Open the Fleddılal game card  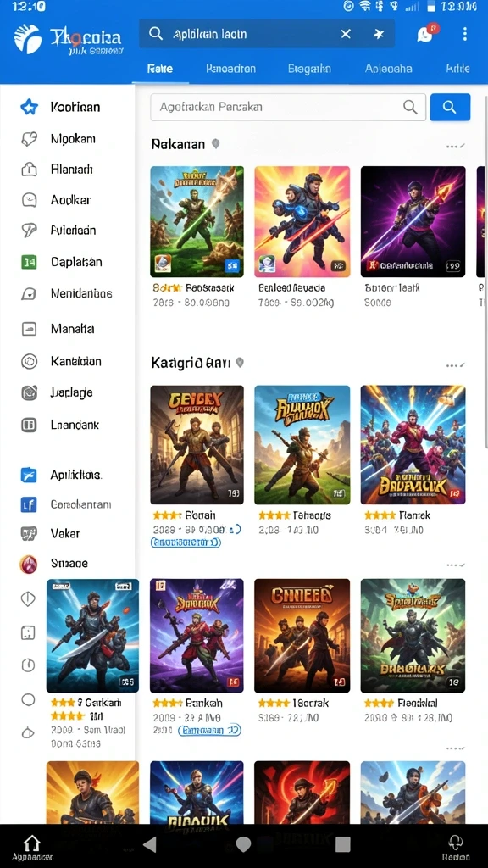[x=413, y=636]
